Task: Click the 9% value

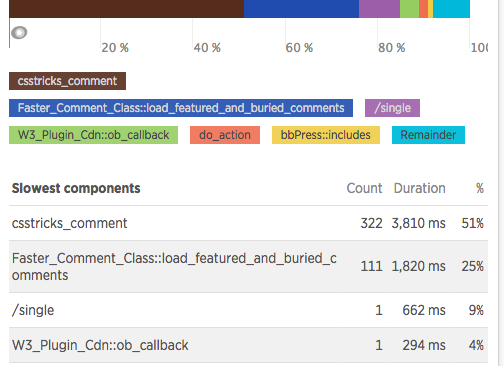Action: click(476, 310)
